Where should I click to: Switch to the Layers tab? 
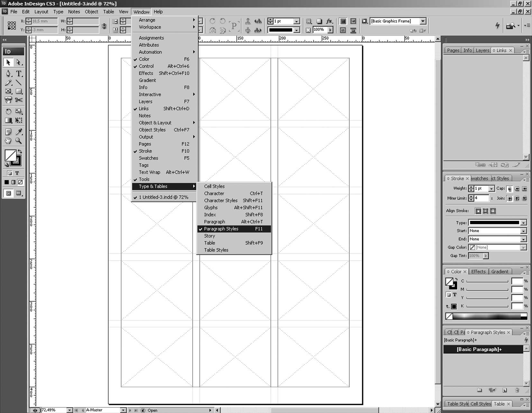pos(482,50)
